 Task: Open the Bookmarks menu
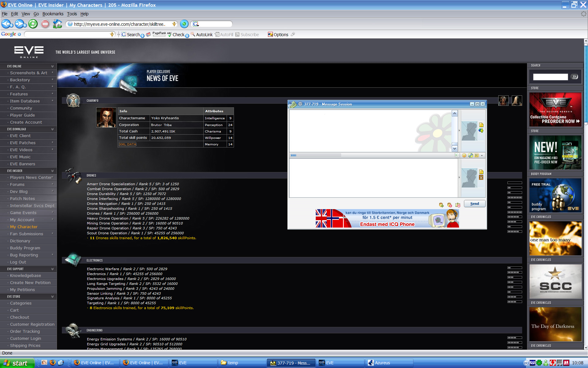coord(53,14)
